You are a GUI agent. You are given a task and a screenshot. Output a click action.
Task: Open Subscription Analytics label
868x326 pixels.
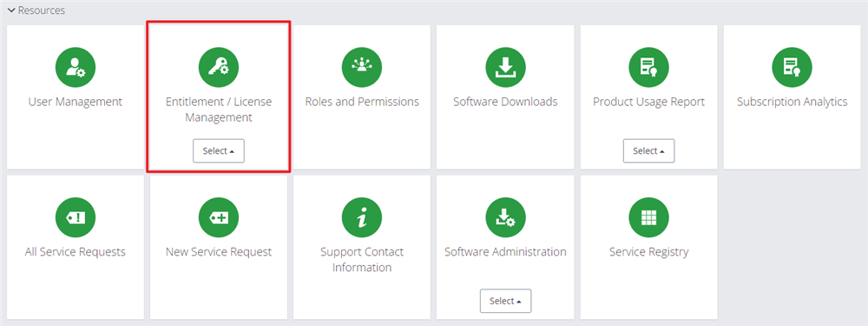(792, 102)
